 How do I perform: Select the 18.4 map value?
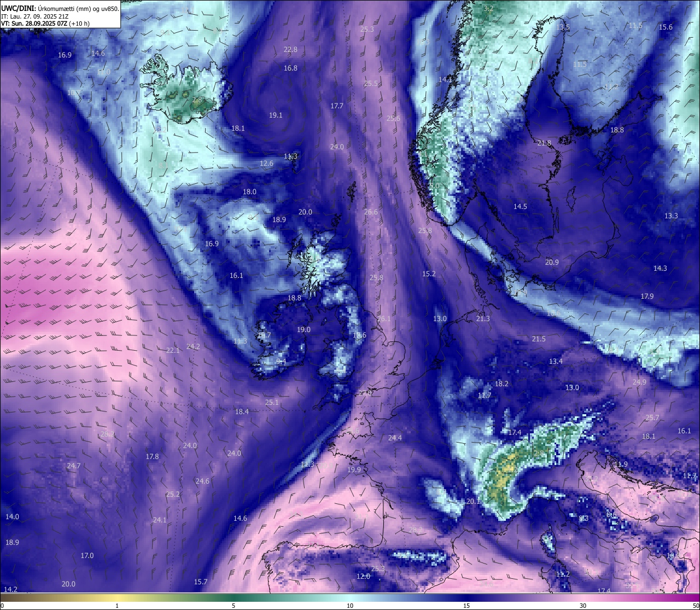(x=242, y=411)
